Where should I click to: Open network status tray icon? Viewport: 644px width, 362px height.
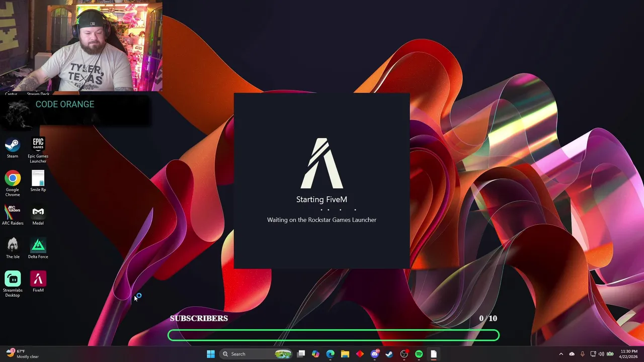(x=593, y=354)
